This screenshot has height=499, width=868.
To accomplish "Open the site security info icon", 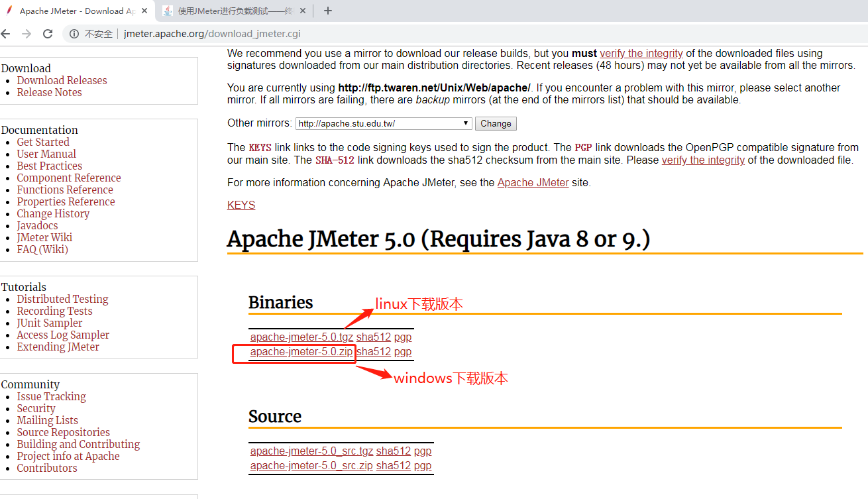I will 74,34.
